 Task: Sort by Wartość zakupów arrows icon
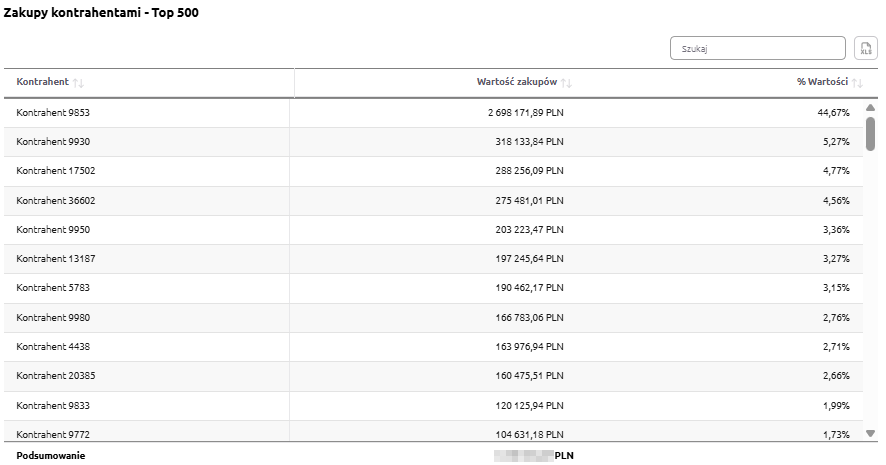(566, 83)
